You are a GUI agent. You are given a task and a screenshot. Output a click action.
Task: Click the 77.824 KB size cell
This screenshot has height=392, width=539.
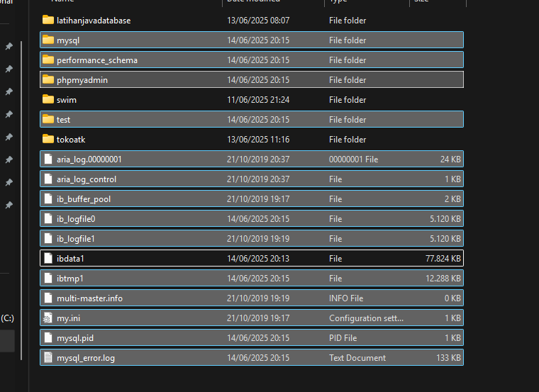click(x=443, y=259)
